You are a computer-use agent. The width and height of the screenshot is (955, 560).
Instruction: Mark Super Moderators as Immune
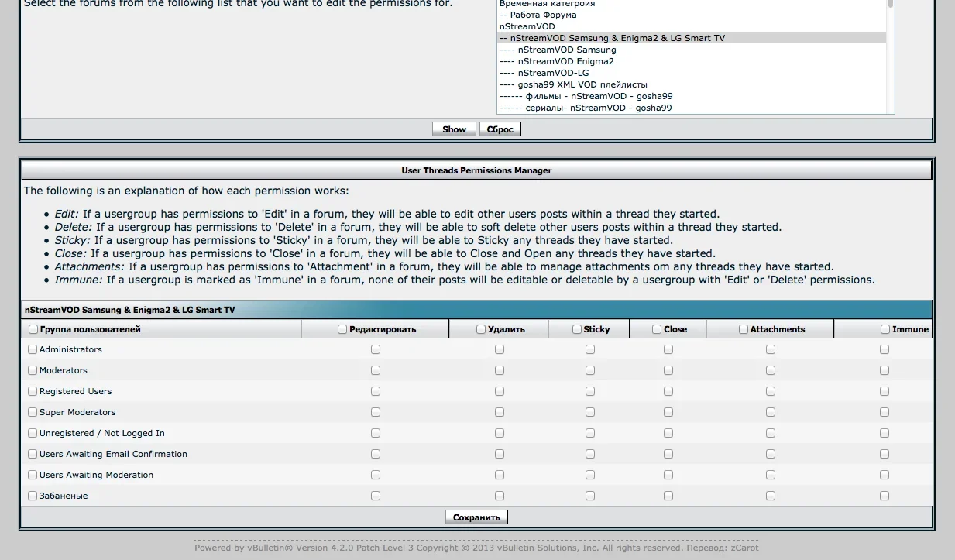pyautogui.click(x=885, y=412)
